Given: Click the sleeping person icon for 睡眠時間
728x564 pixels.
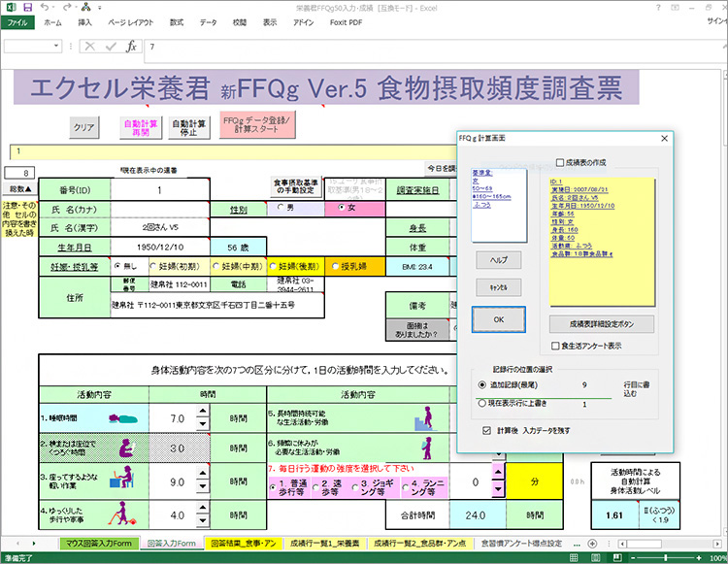Looking at the screenshot, I should point(123,418).
